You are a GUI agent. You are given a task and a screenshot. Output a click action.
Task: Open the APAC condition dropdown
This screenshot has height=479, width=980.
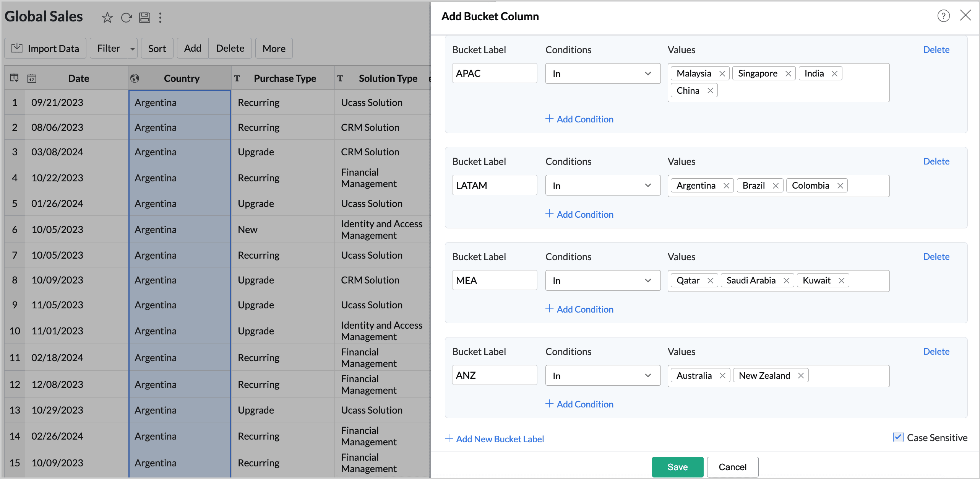603,73
